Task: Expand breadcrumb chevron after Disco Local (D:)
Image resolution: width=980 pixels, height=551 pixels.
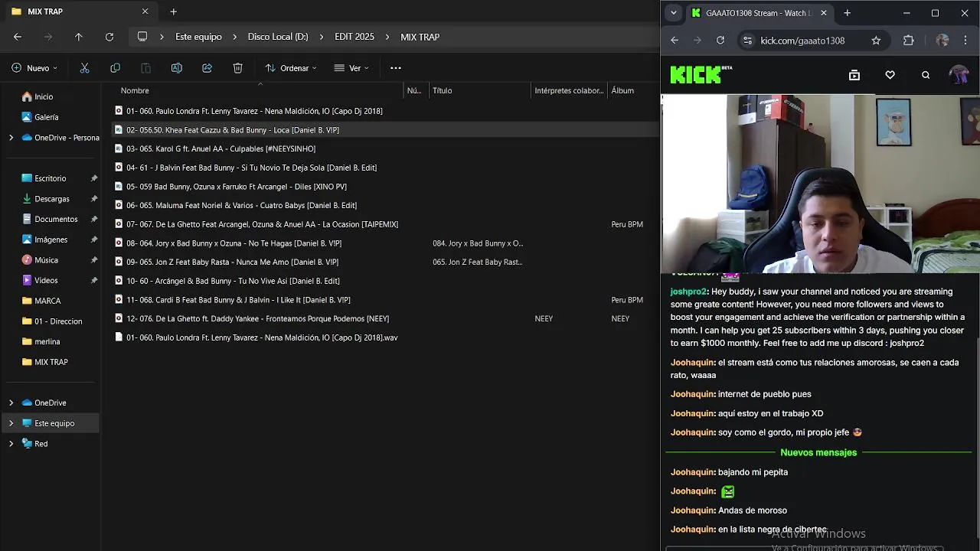Action: pos(322,37)
